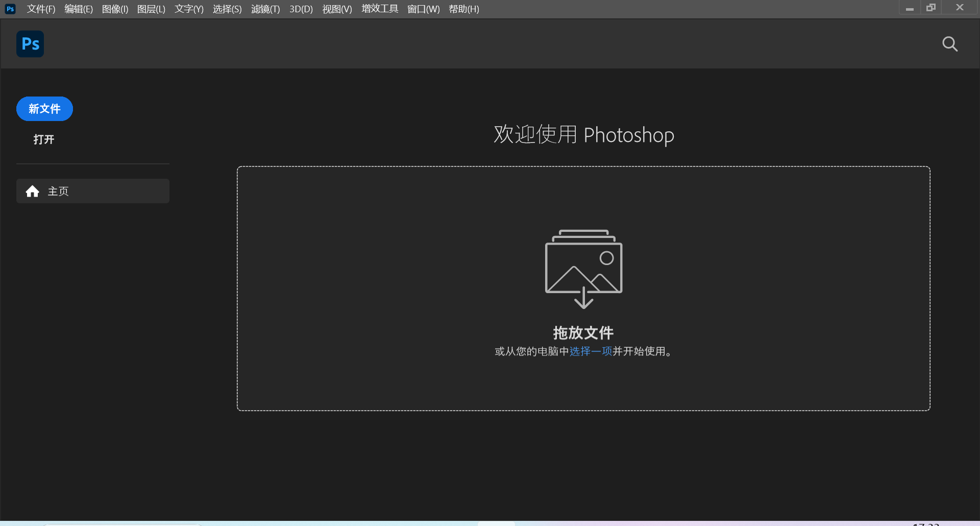
Task: Open the 视图(V) menu
Action: [x=337, y=9]
